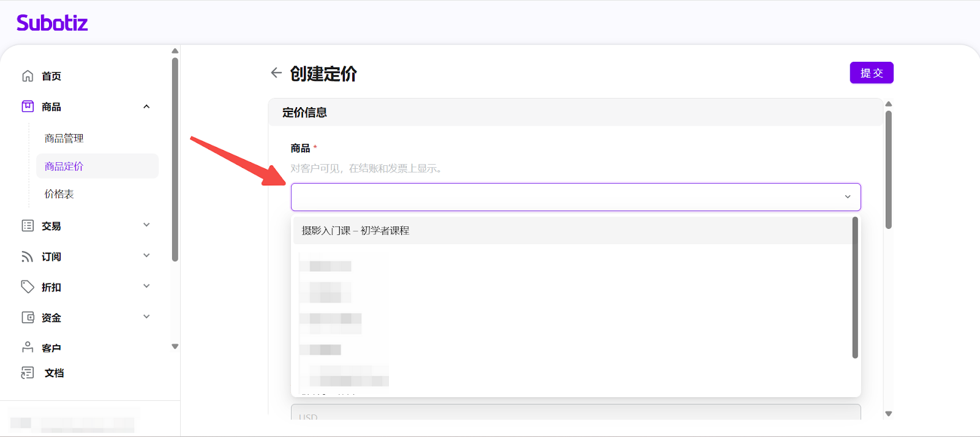This screenshot has height=437, width=980.
Task: Click the home icon beside 首页
Action: pyautogui.click(x=28, y=76)
